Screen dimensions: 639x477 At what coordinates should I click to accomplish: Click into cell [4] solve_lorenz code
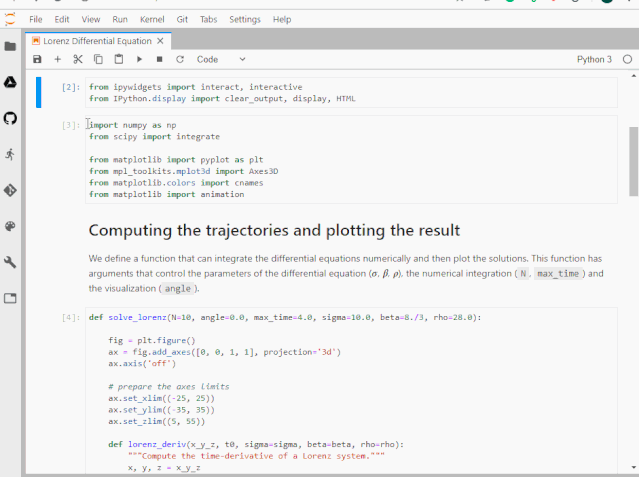pos(351,391)
